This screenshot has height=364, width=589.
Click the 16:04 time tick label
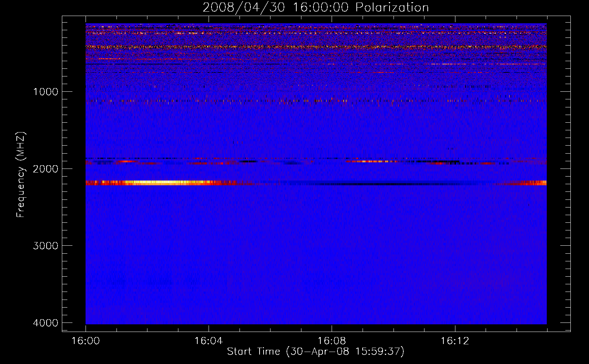209,341
